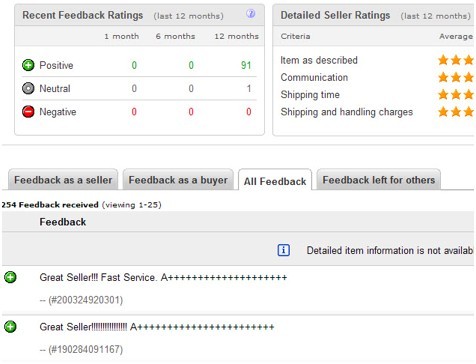476x364 pixels.
Task: Click the Feedback column header
Action: pos(63,222)
